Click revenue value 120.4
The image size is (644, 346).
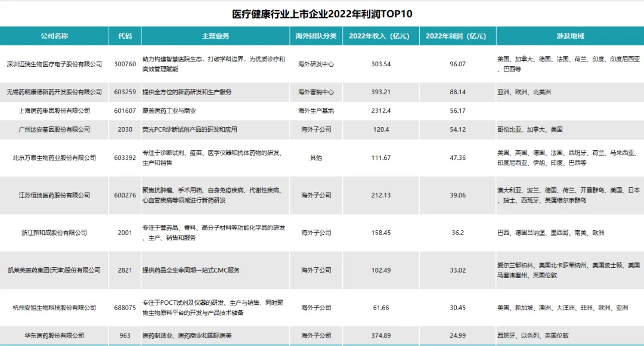[x=380, y=129]
